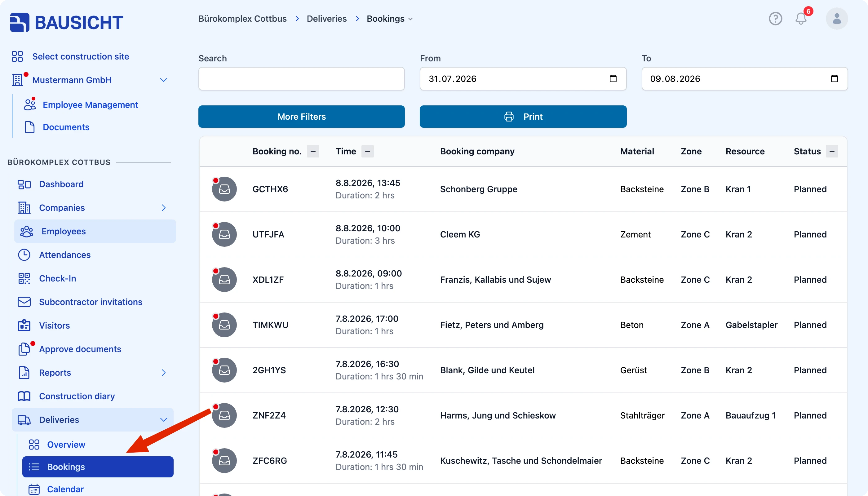Click Kuschewitz, Tasche und Schondelmaier company

coord(521,461)
